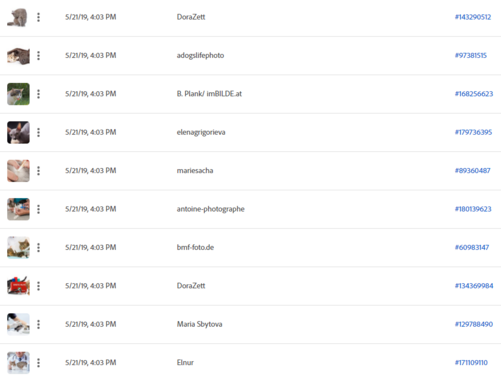Click the three-dot icon next to mariesacha
Image resolution: width=501 pixels, height=379 pixels.
39,171
